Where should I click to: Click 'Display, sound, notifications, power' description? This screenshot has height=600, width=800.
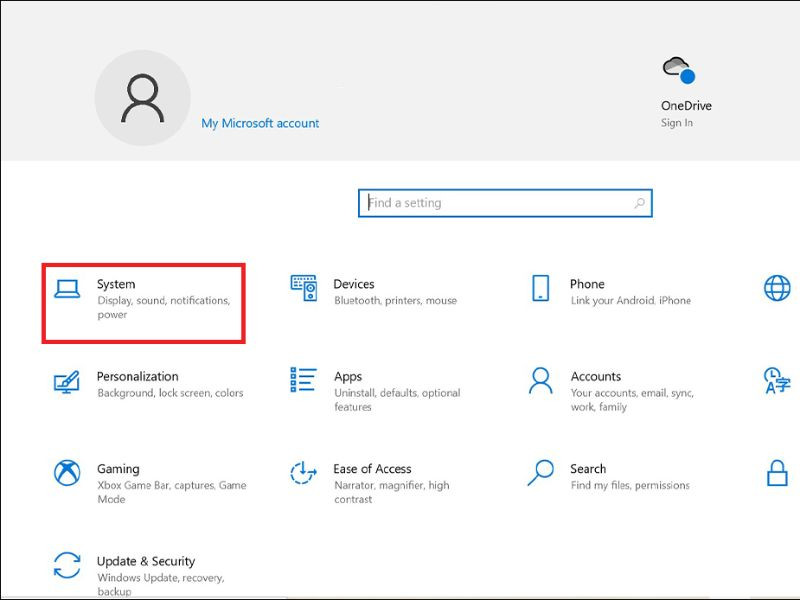164,308
